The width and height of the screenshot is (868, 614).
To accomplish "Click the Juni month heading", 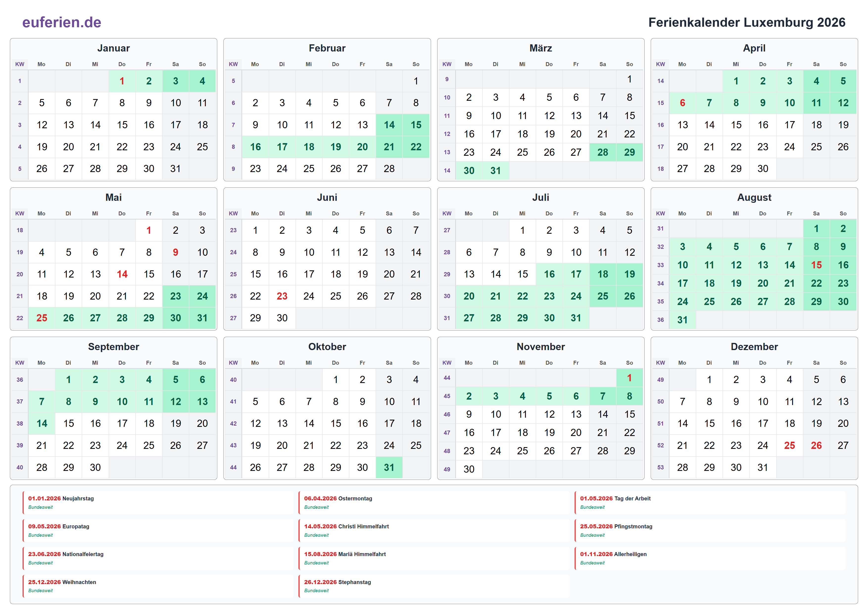I will 327,198.
